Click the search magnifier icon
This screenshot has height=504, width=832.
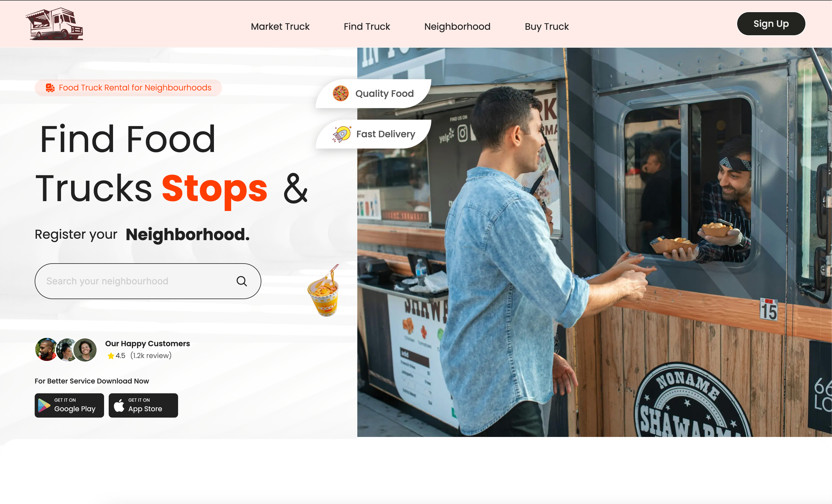pos(241,281)
